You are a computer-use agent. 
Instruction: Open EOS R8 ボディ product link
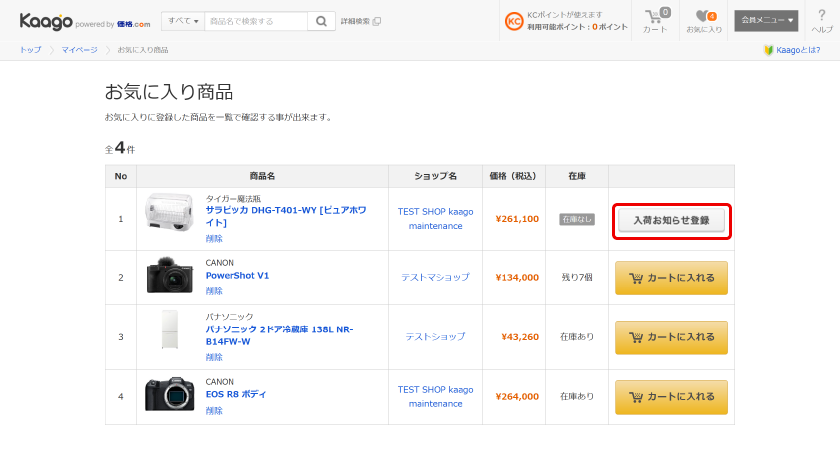pos(236,394)
